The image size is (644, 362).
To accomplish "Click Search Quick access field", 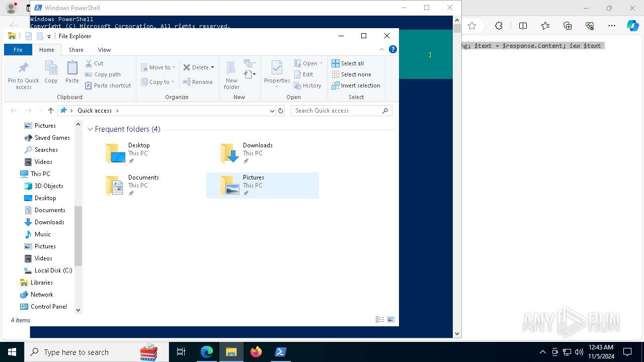I will (x=341, y=111).
